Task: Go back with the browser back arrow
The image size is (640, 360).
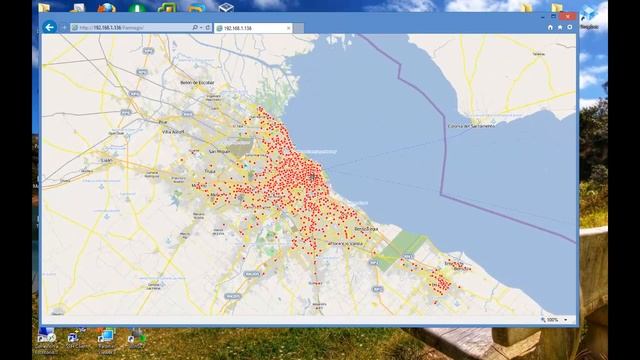Action: pyautogui.click(x=50, y=27)
